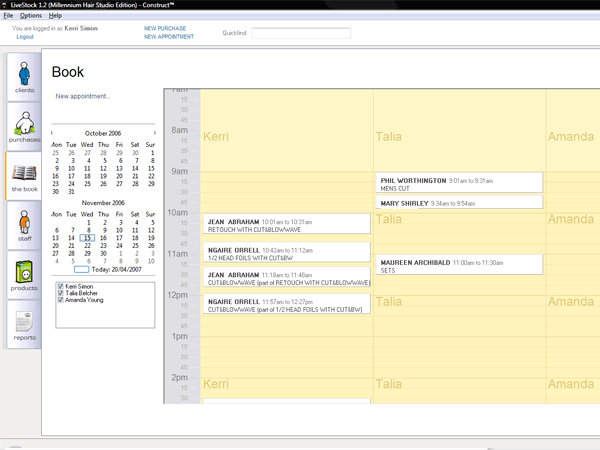Select October 18 in the calendar
This screenshot has width=600, height=450.
pos(87,176)
